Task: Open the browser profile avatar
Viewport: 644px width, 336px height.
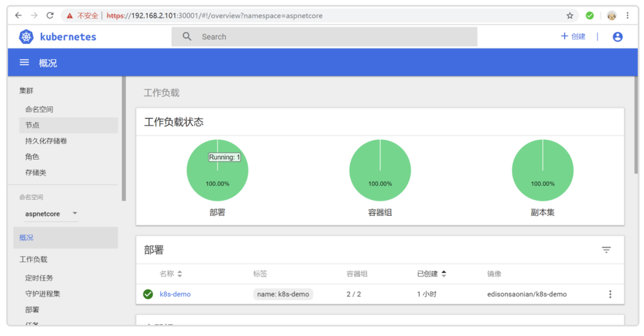Action: tap(611, 16)
